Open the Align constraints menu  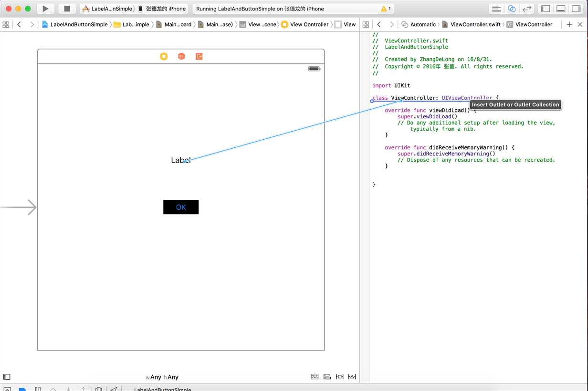(x=327, y=376)
